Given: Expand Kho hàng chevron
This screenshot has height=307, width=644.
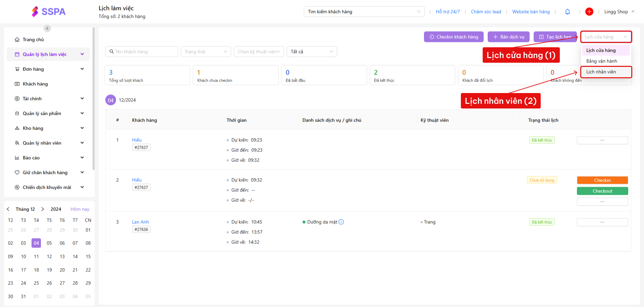Looking at the screenshot, I should click(x=82, y=128).
